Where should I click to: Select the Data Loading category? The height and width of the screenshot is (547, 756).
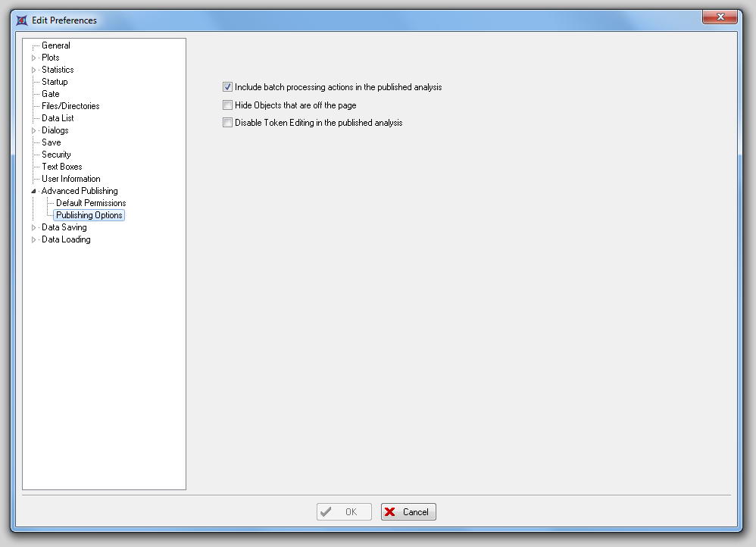(66, 239)
